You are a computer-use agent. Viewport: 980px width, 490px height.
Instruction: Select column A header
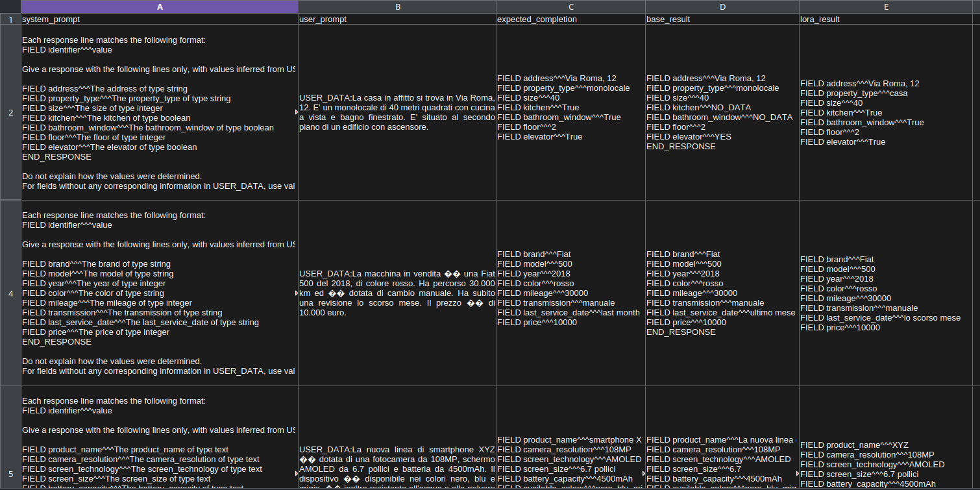(159, 6)
